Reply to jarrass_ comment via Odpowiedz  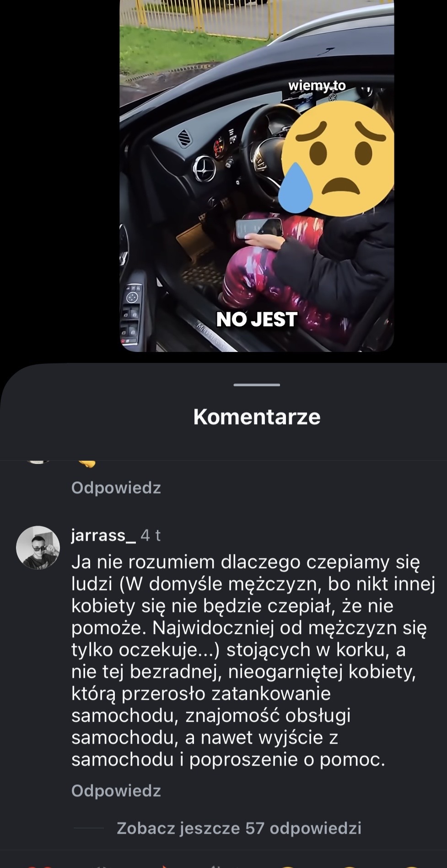pyautogui.click(x=116, y=791)
